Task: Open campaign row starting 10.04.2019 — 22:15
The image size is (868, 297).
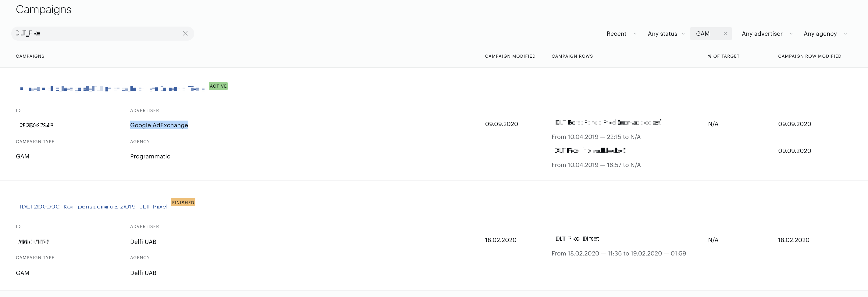Action: point(608,122)
